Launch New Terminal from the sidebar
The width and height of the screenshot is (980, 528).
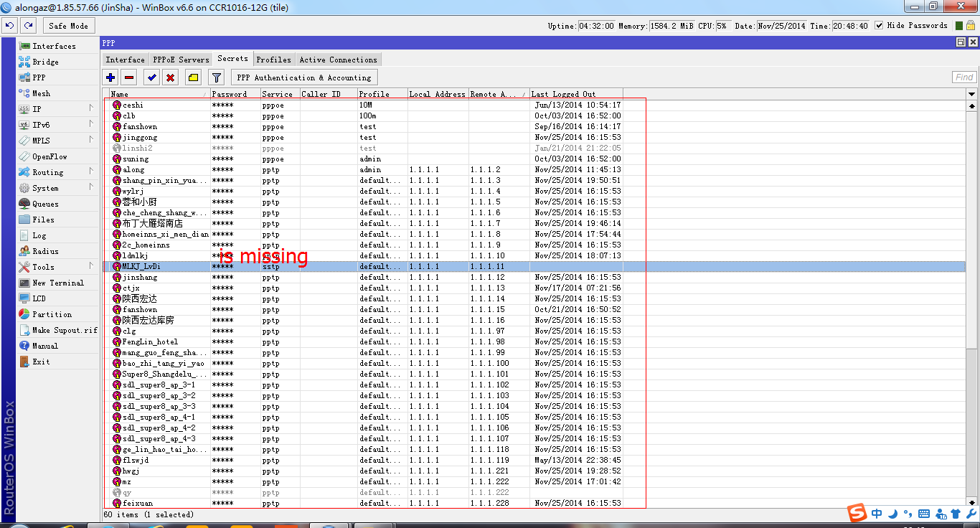pyautogui.click(x=57, y=283)
